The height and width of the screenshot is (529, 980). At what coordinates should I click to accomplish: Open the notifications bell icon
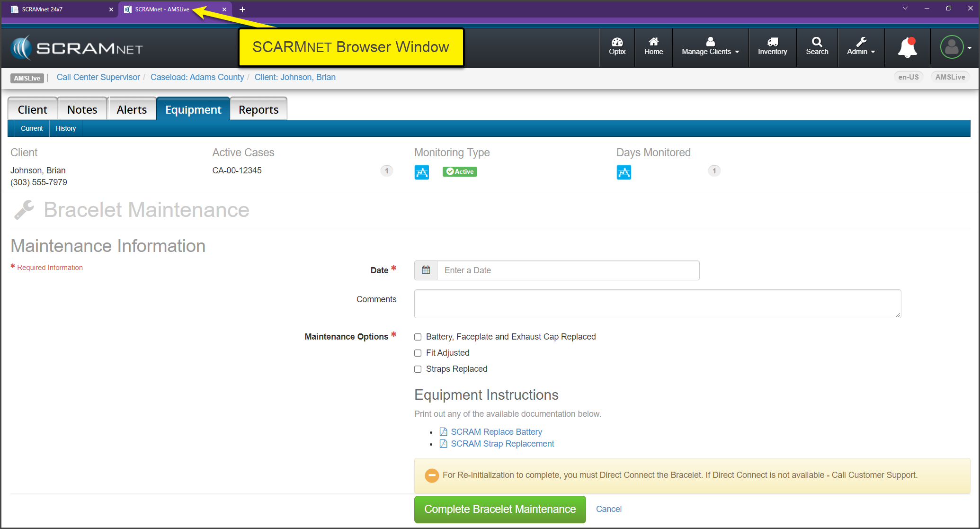click(907, 47)
